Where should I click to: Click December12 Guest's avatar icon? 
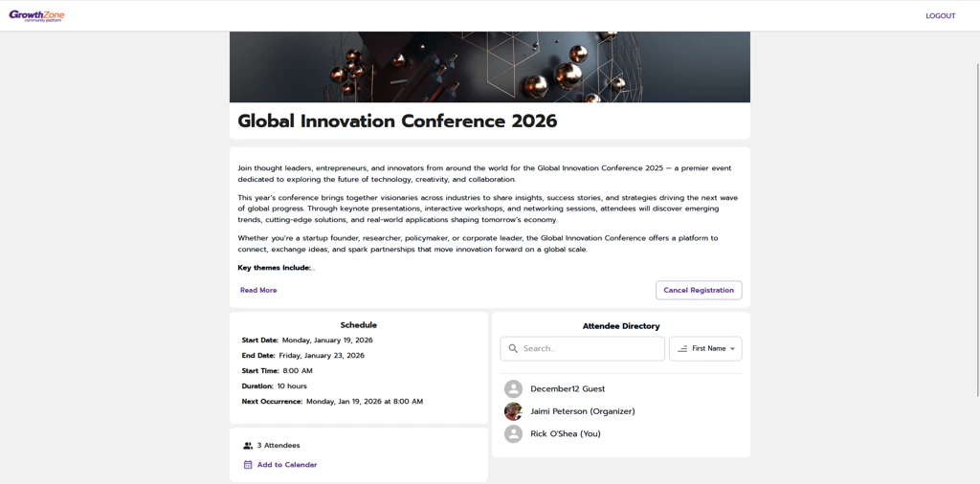pyautogui.click(x=514, y=389)
